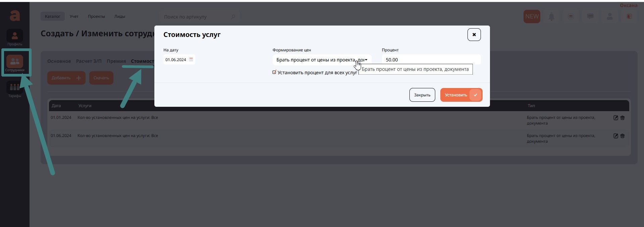The image size is (644, 227).
Task: Delete the 01.06.2024 row entry
Action: (x=623, y=136)
